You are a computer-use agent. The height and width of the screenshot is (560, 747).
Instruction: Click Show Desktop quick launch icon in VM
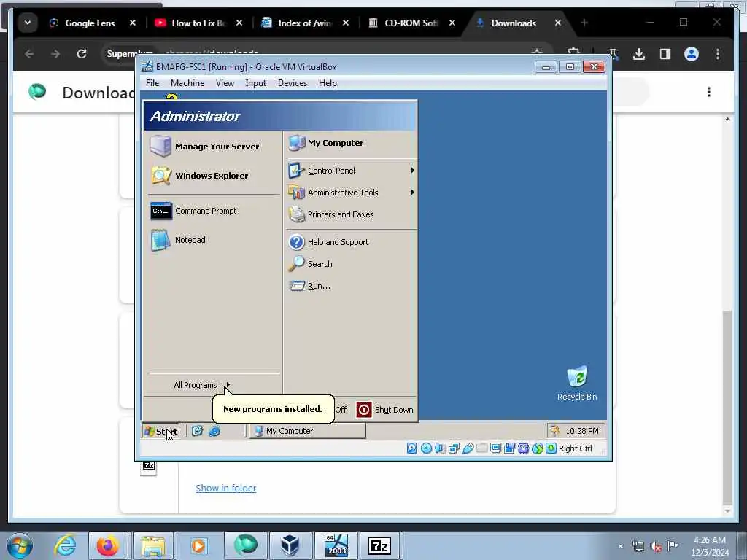[x=197, y=431]
